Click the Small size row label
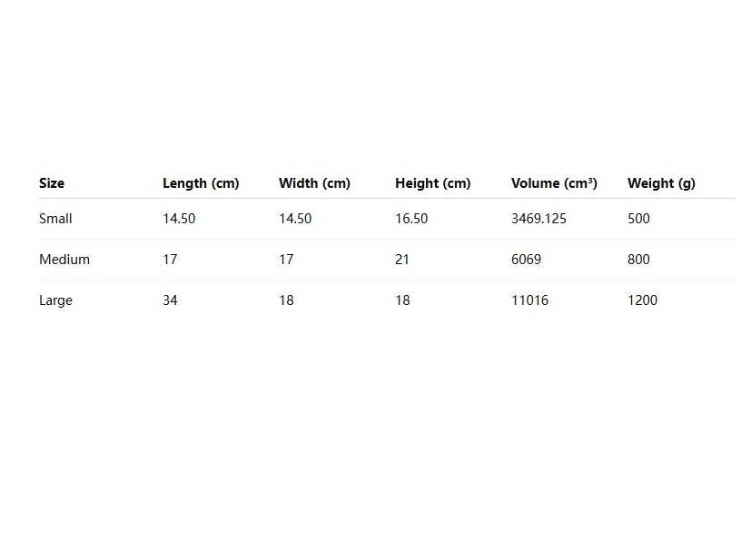This screenshot has width=751, height=560. [55, 219]
